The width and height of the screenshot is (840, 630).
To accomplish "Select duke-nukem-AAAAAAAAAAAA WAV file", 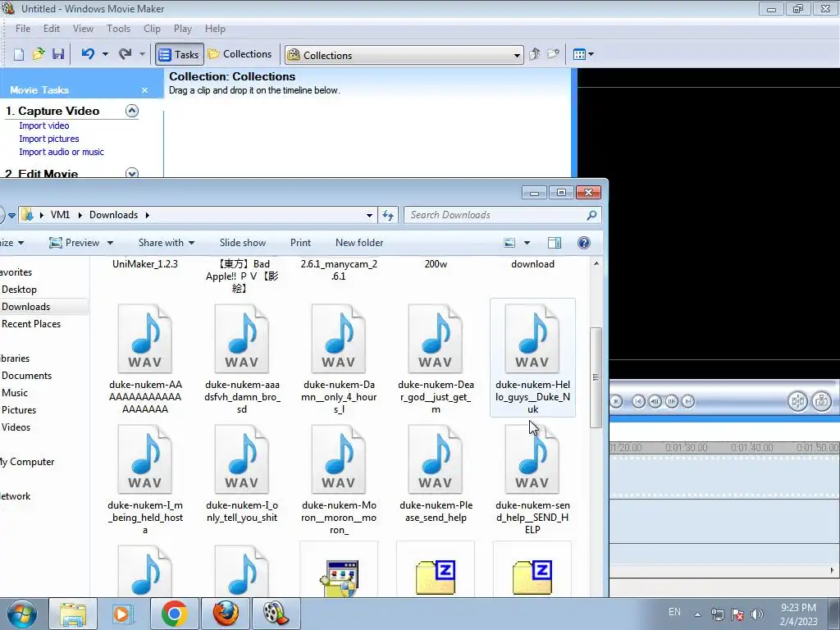I will [x=145, y=359].
